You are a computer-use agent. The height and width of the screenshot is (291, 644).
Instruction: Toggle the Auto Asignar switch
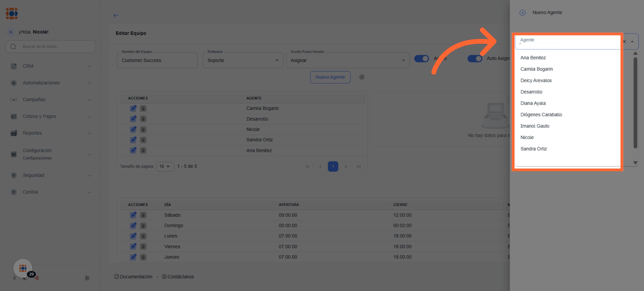(x=475, y=58)
